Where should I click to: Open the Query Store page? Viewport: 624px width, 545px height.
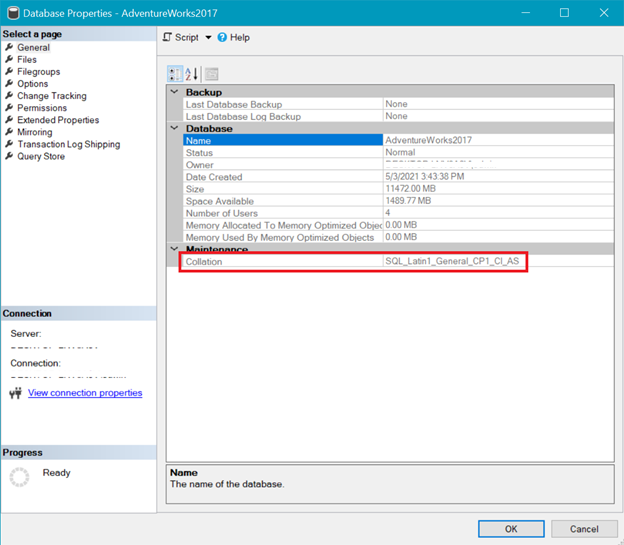click(41, 156)
